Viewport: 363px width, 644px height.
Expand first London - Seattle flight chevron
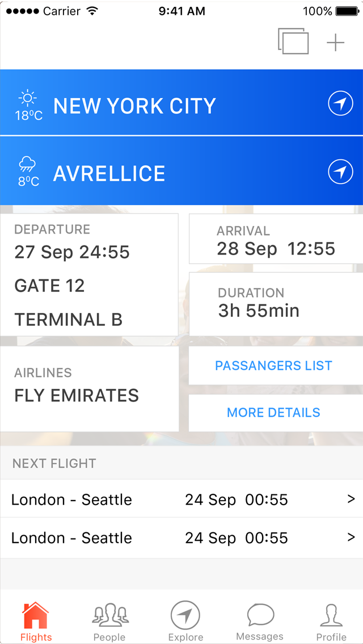(x=351, y=499)
